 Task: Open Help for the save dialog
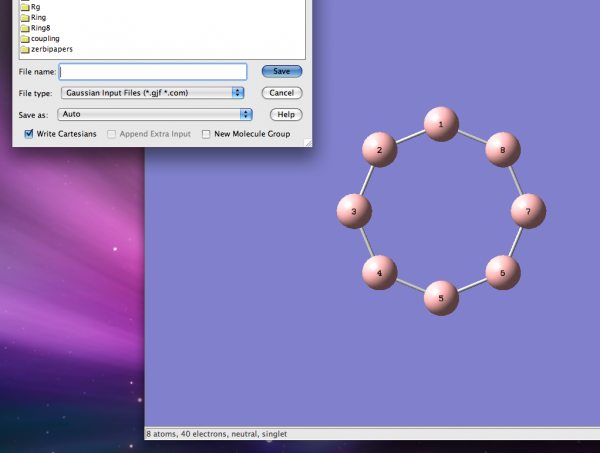tap(285, 115)
